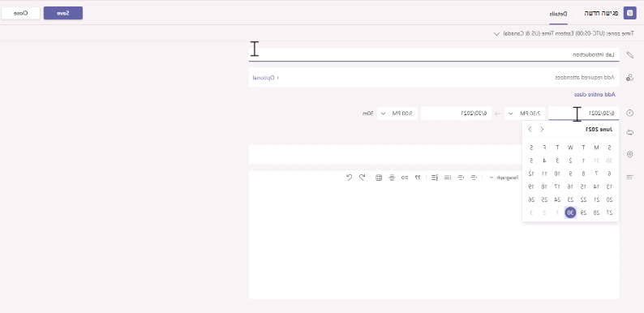Click the Close button
Image resolution: width=644 pixels, height=313 pixels.
20,13
